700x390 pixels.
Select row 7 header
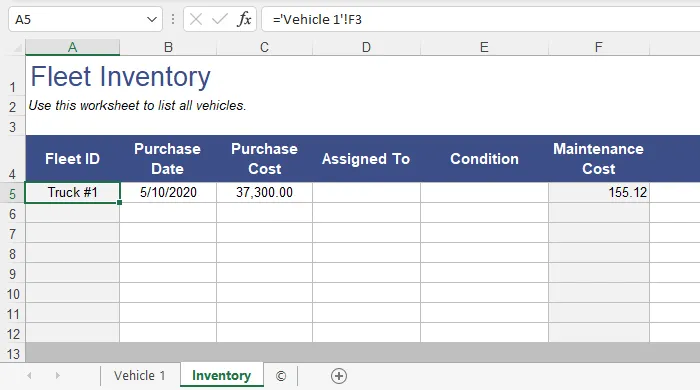coord(12,234)
